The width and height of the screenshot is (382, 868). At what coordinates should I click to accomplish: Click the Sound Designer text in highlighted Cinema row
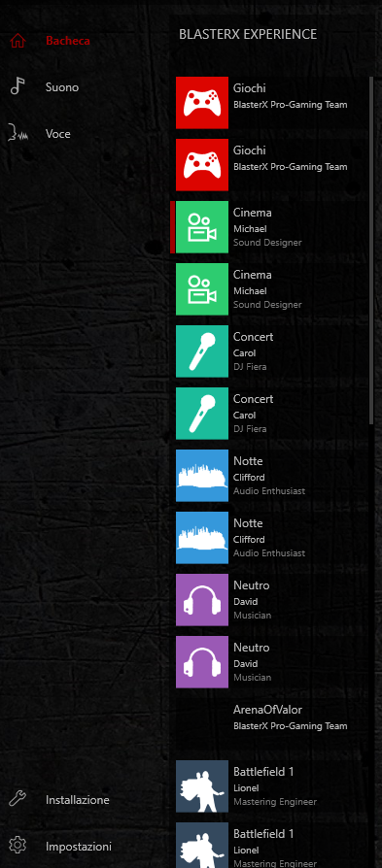tap(267, 243)
